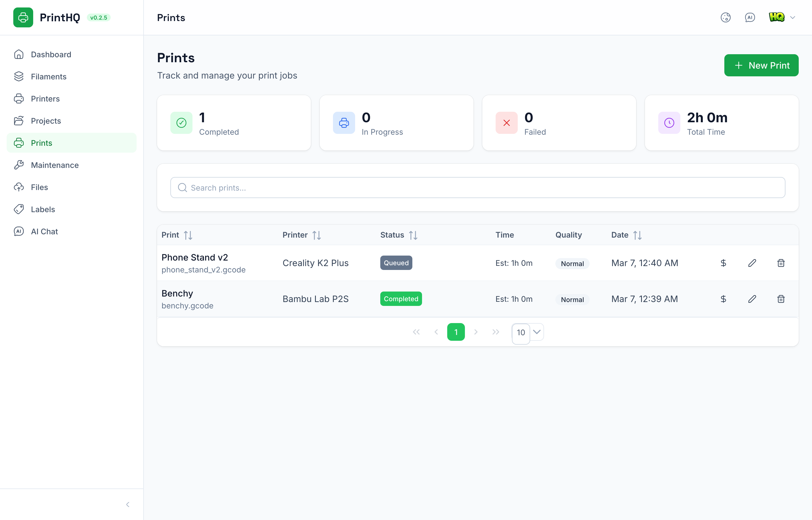Select Filaments in the sidebar
Image resolution: width=812 pixels, height=520 pixels.
click(49, 77)
